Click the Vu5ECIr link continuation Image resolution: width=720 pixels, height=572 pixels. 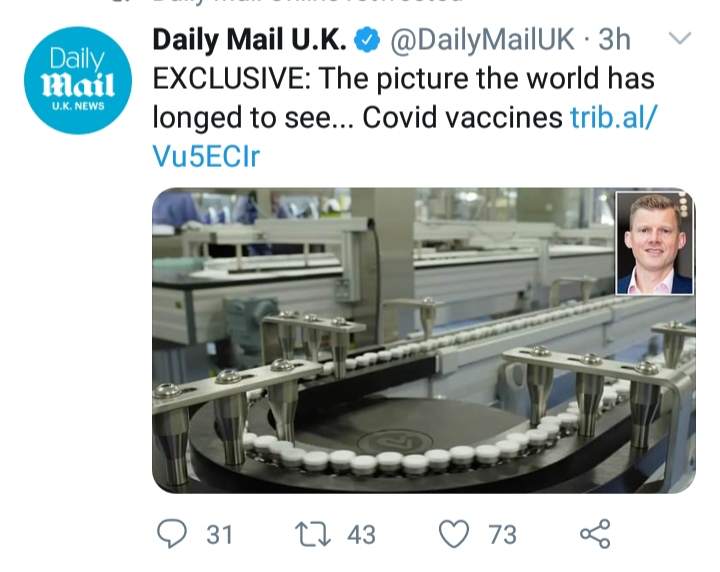[206, 157]
